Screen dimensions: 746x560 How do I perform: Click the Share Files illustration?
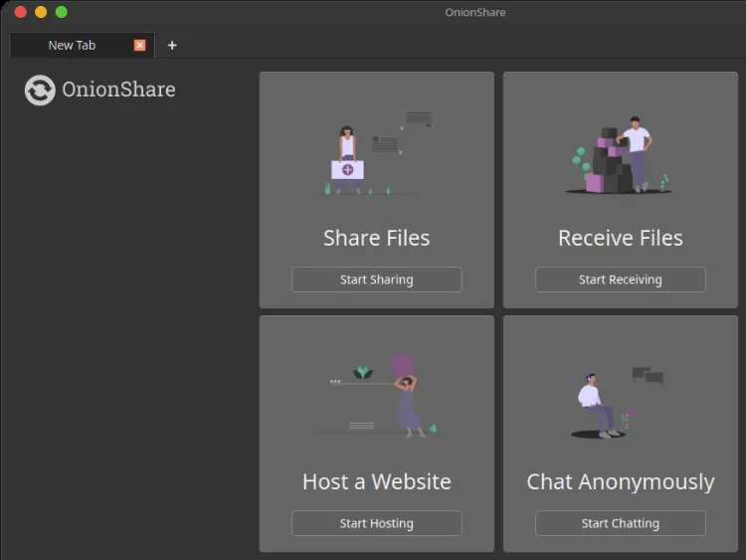point(376,153)
